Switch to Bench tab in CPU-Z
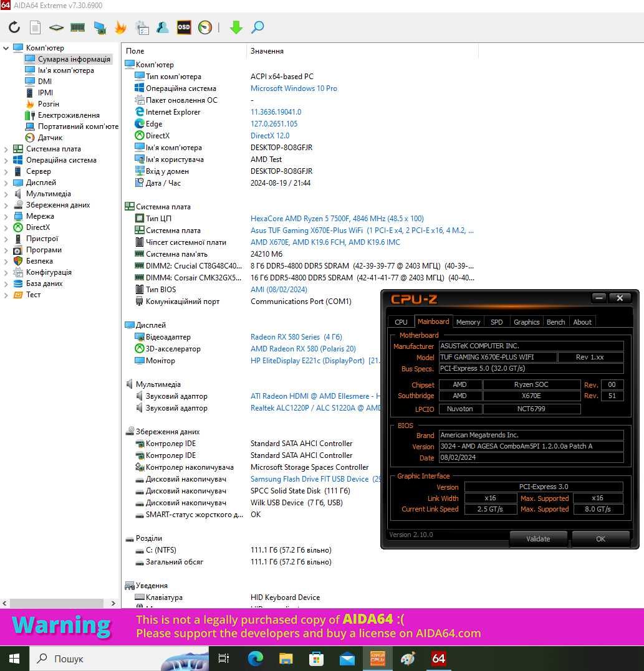The image size is (644, 671). tap(556, 322)
